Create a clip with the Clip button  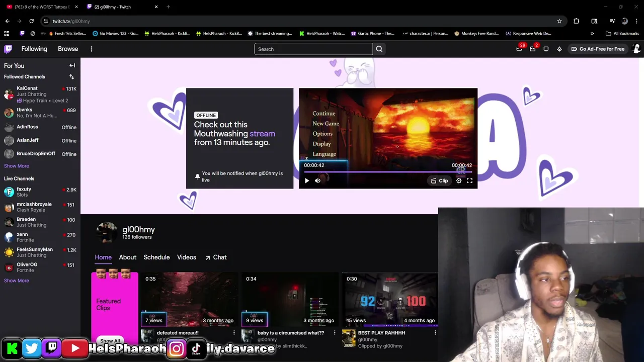coord(439,180)
